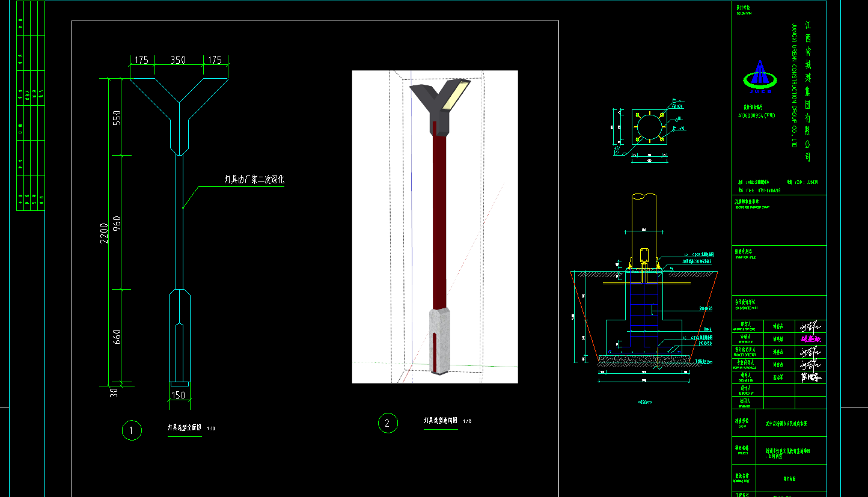Screen dimensions: 868x497
Task: Select the title 灯具造型立面图
Action: coord(185,428)
